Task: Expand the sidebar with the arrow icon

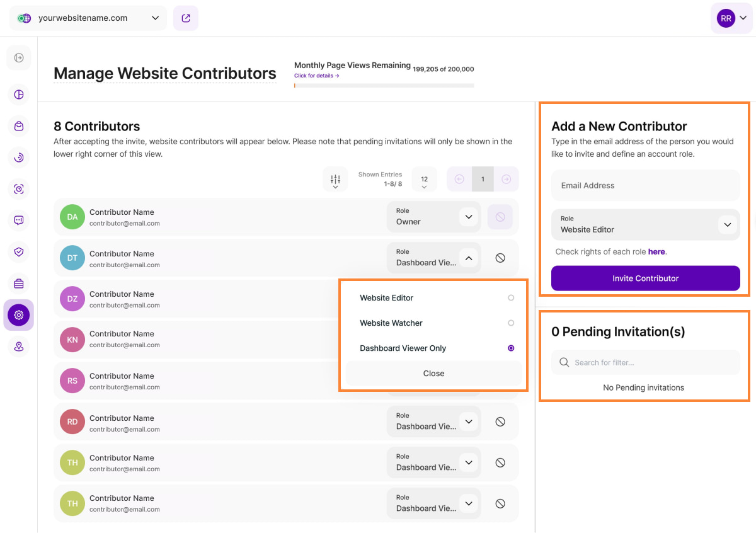Action: tap(19, 58)
